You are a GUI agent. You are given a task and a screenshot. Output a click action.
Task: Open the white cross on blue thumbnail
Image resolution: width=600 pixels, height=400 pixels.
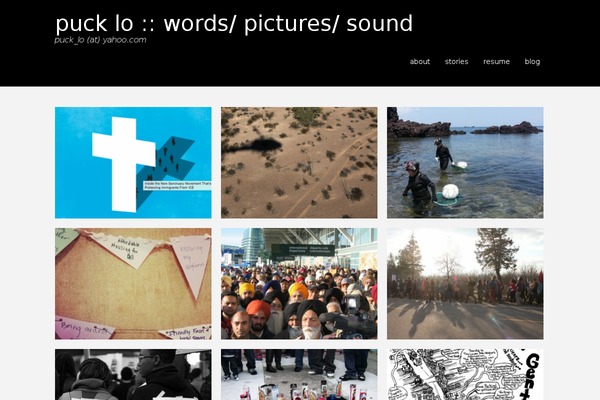(x=133, y=163)
